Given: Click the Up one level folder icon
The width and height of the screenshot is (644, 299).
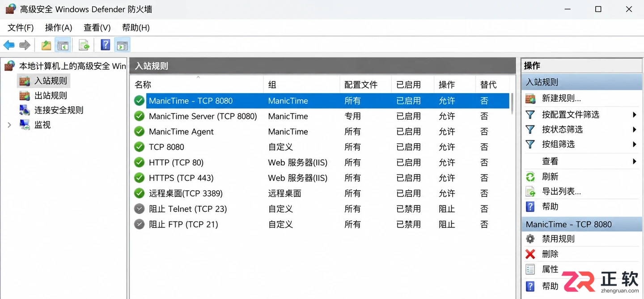Looking at the screenshot, I should point(46,45).
